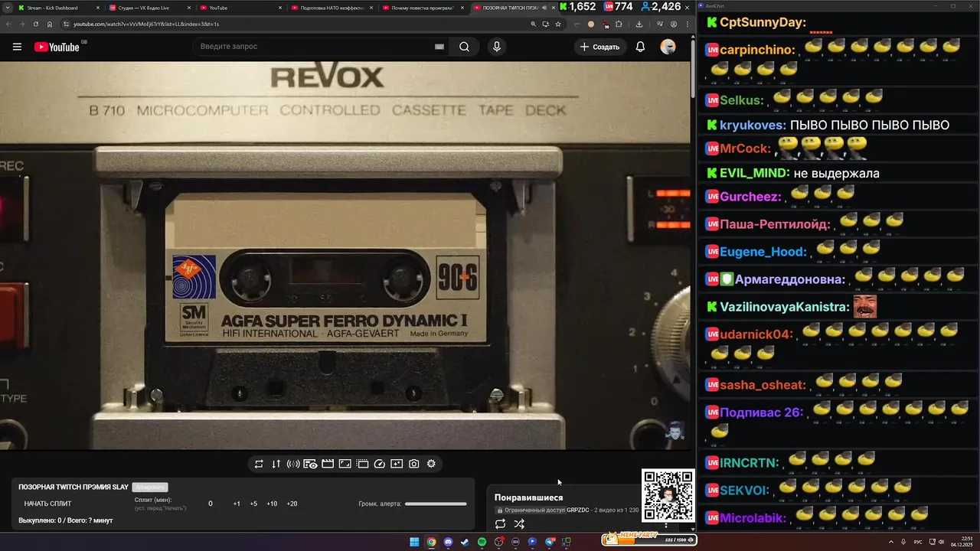The width and height of the screenshot is (980, 551).
Task: Click the split minutes value 0
Action: [x=211, y=504]
